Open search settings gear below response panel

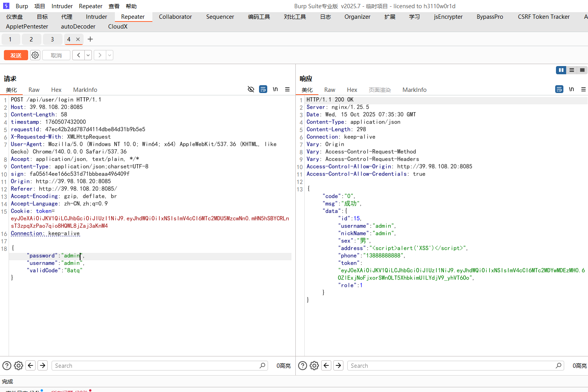(314, 365)
